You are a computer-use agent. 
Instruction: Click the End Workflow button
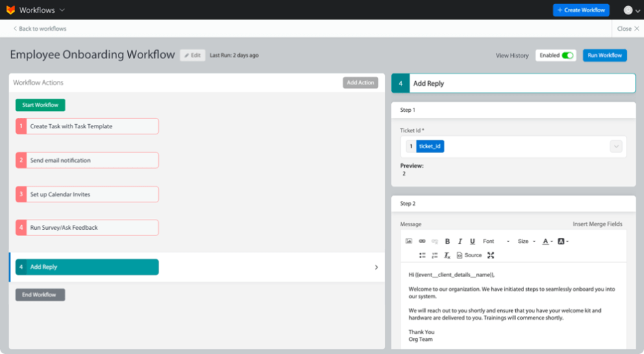40,295
